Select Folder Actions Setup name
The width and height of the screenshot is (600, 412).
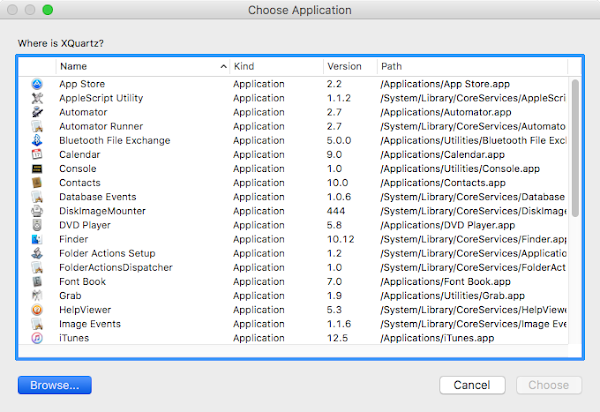107,253
